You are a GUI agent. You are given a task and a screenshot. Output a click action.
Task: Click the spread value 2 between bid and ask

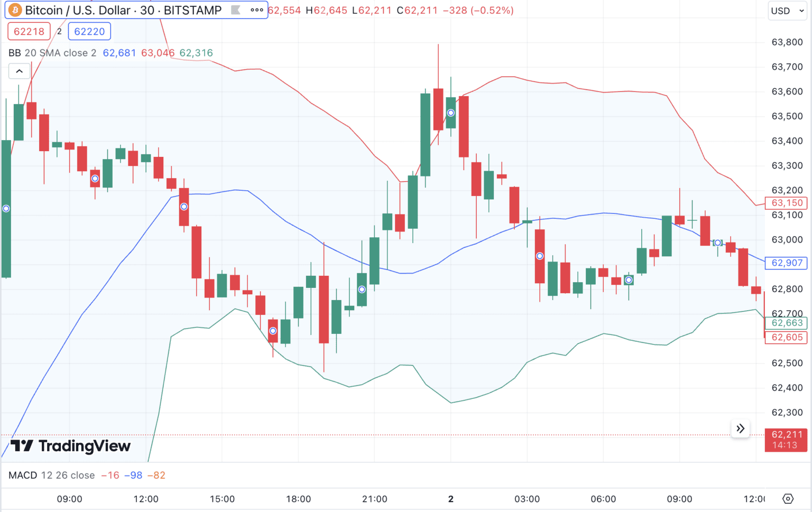click(x=59, y=31)
